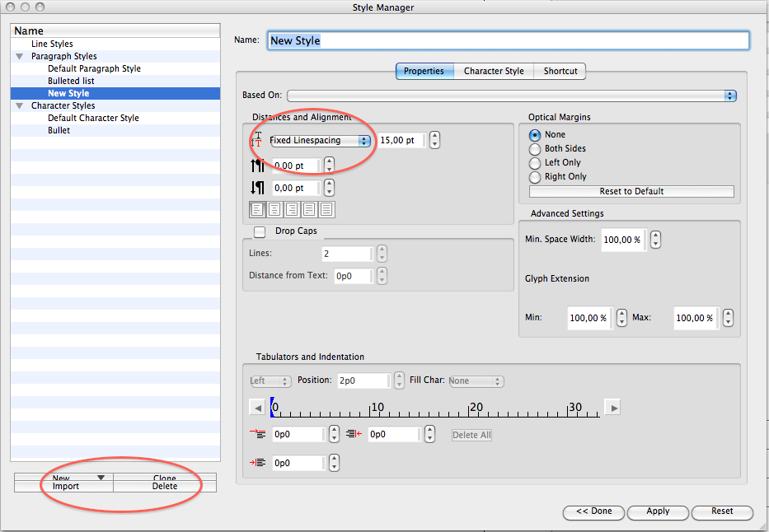Open the Fixed Linespacing dropdown
This screenshot has height=532, width=769.
coord(320,141)
